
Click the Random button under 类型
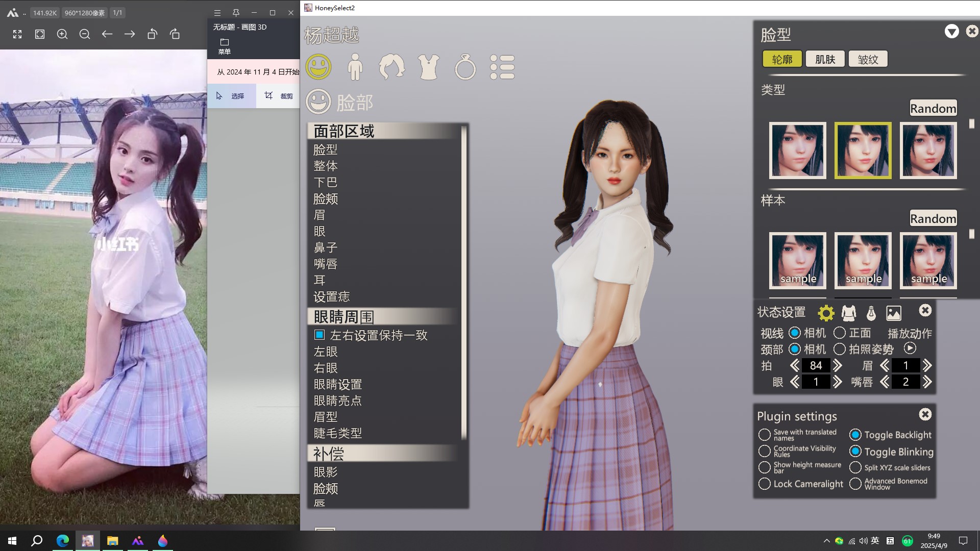click(x=933, y=108)
